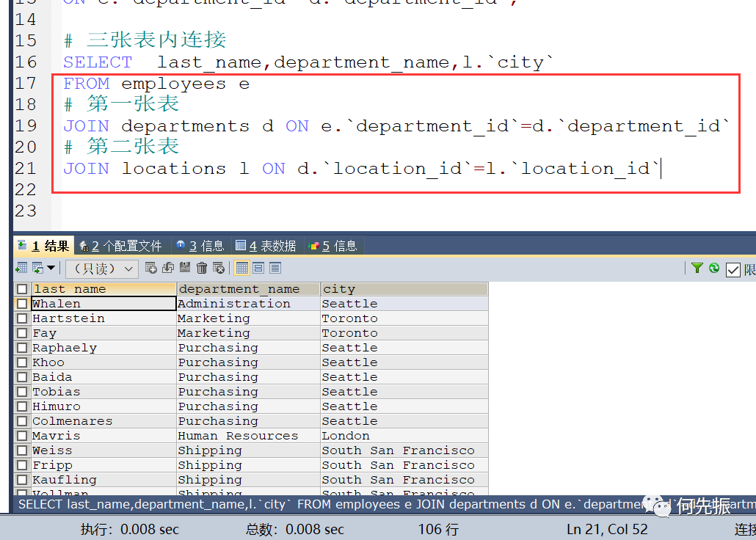Click the save changes floppy icon
The height and width of the screenshot is (540, 756).
coord(185,268)
